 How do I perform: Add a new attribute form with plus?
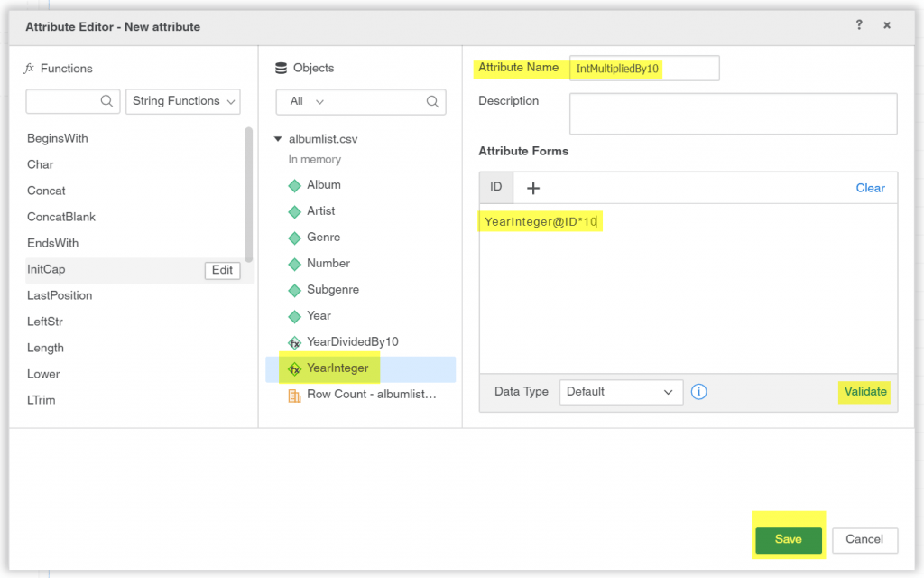click(x=533, y=188)
